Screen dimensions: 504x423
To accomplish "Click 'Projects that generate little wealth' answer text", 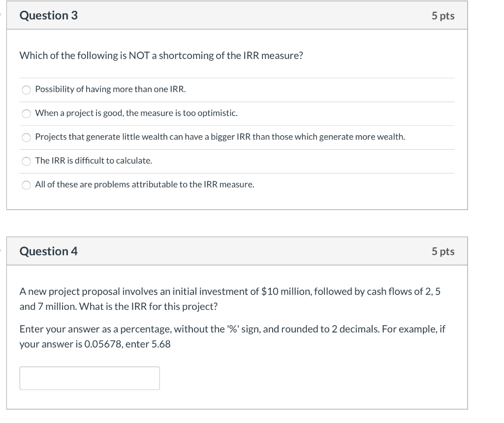I will (220, 137).
